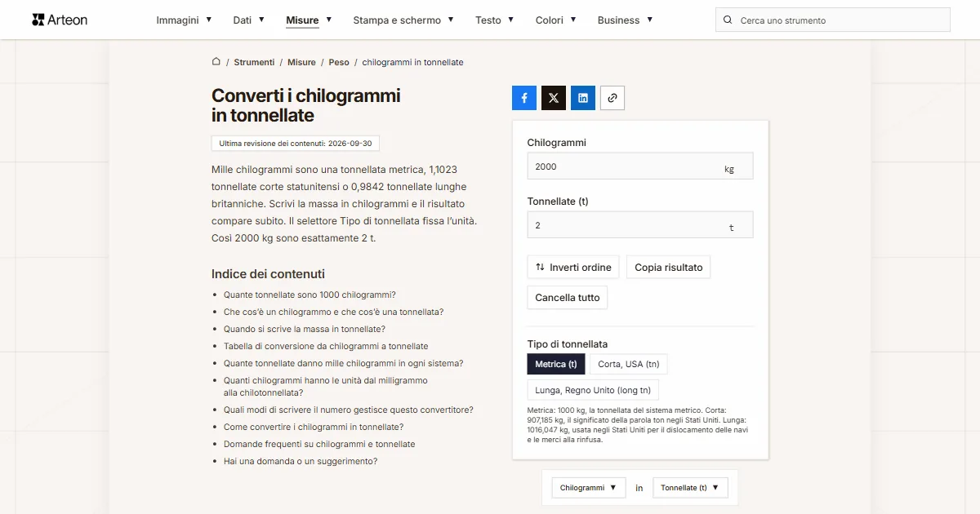Jump to Quali modi di scrivere il numero
The width and height of the screenshot is (980, 514).
point(349,410)
